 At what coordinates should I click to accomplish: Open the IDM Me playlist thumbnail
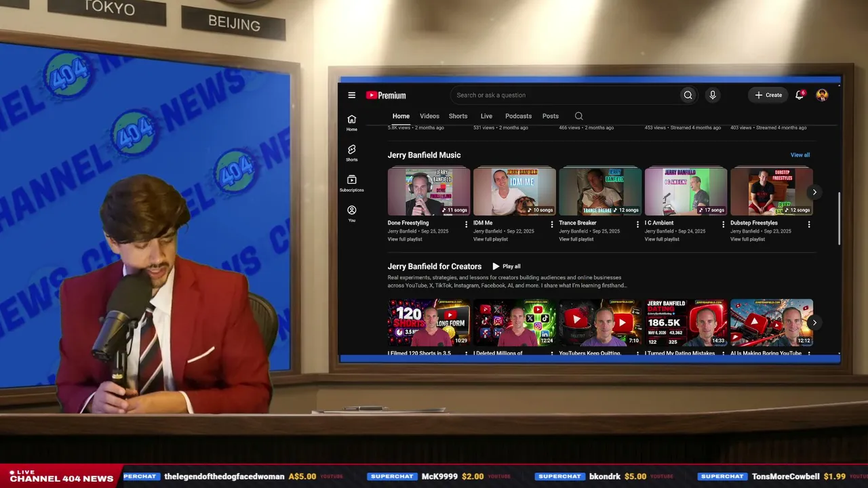[514, 192]
